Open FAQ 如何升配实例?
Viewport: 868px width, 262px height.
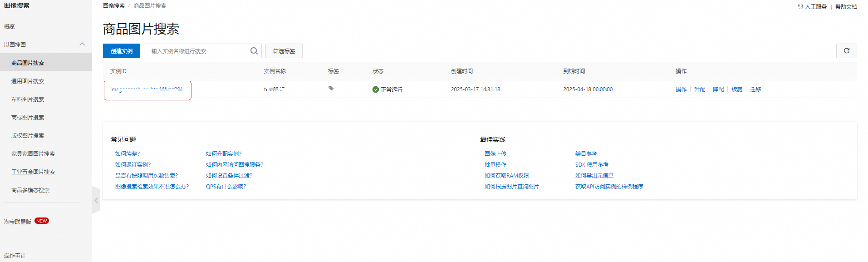point(224,154)
